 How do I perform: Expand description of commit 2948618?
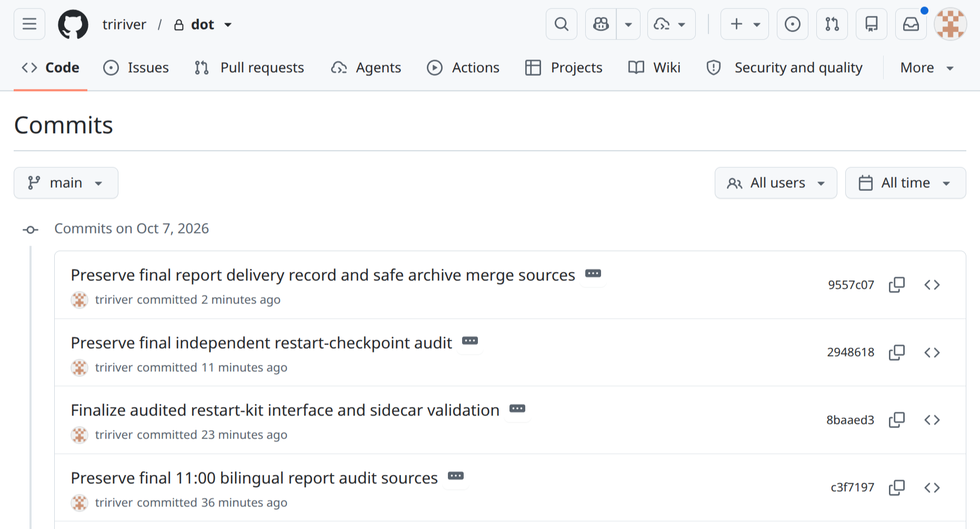(470, 341)
